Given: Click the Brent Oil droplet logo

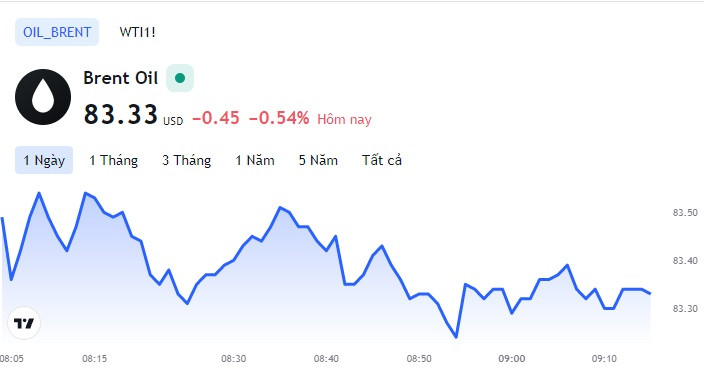Looking at the screenshot, I should coord(43,97).
